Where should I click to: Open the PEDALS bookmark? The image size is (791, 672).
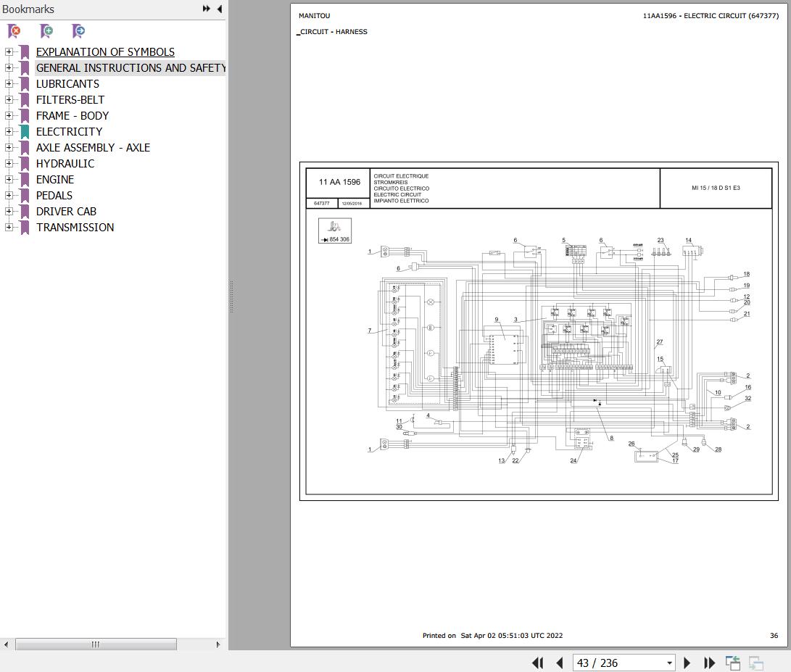54,196
